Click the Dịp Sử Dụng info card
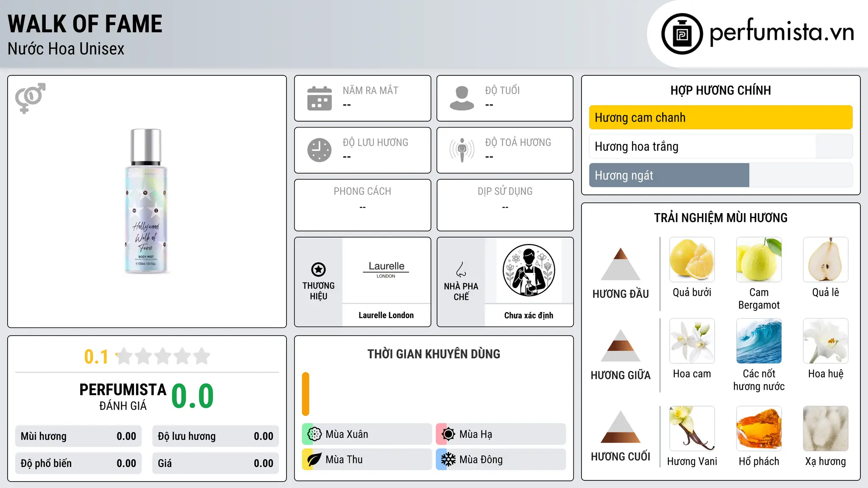Screen dimensions: 868x488 (x=505, y=205)
